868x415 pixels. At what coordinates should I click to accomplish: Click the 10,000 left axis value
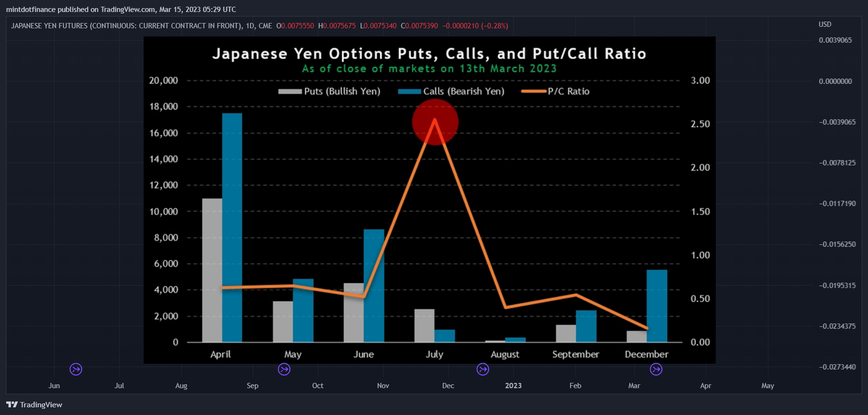(x=164, y=211)
